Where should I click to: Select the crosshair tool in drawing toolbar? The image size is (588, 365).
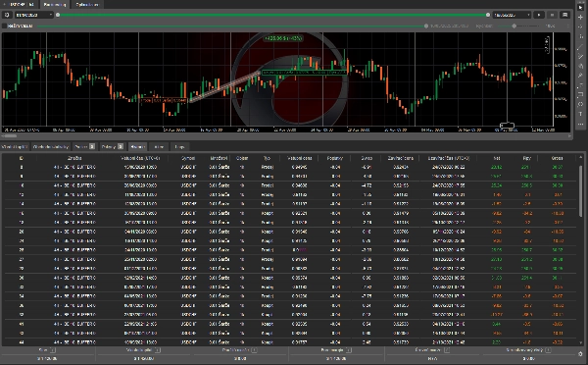[580, 18]
